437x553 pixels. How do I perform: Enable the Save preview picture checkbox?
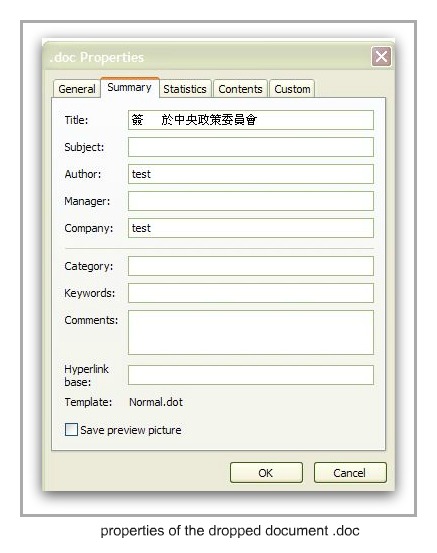point(71,430)
